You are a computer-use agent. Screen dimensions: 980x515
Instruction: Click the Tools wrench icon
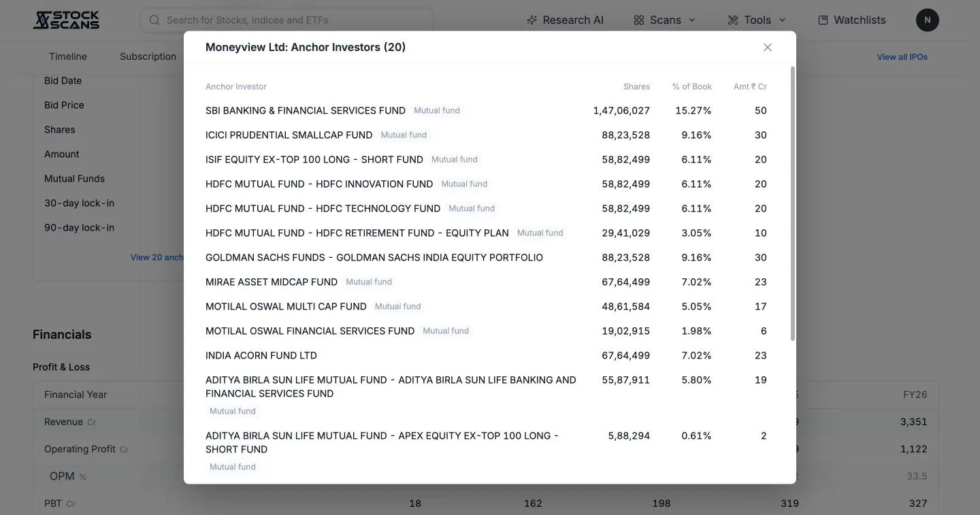point(733,20)
